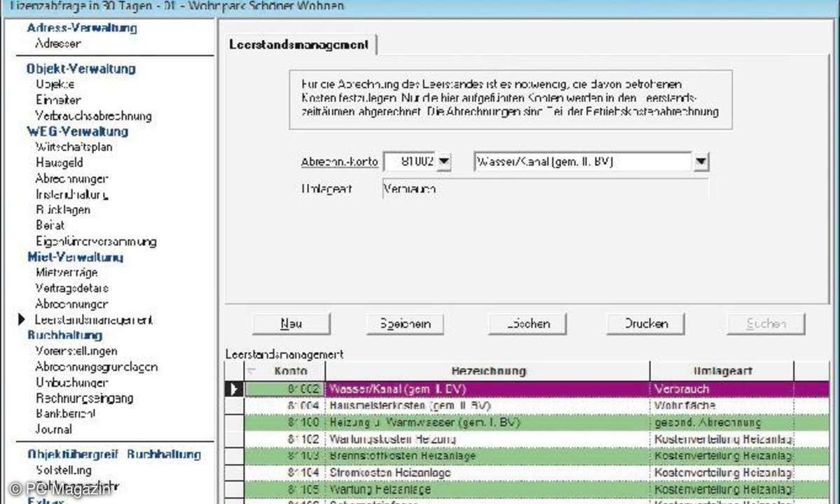Click the sort arrow in Konto header
840x504 pixels.
pyautogui.click(x=252, y=370)
